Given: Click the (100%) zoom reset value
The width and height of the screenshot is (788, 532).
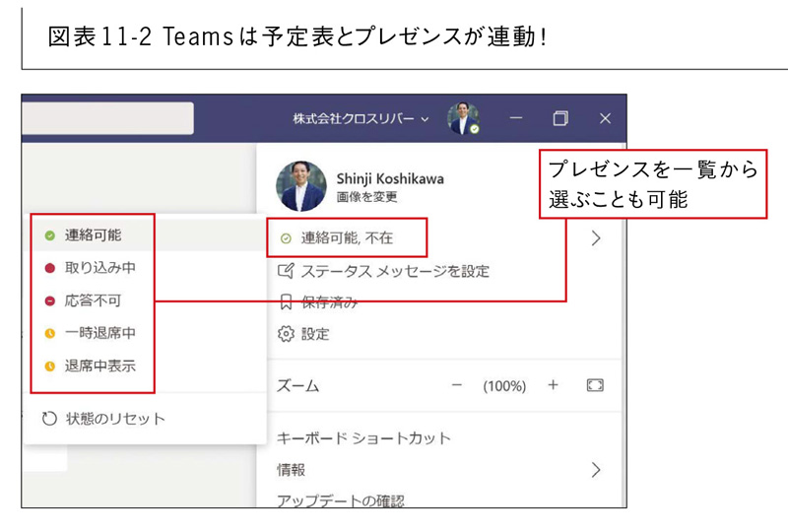Looking at the screenshot, I should (504, 386).
